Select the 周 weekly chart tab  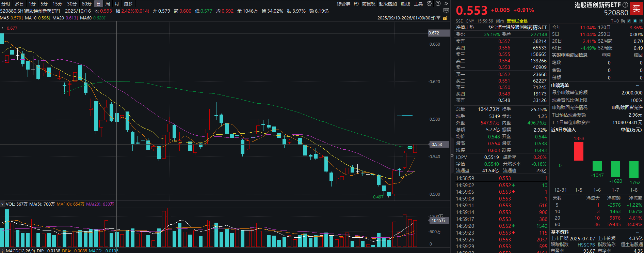coord(108,4)
